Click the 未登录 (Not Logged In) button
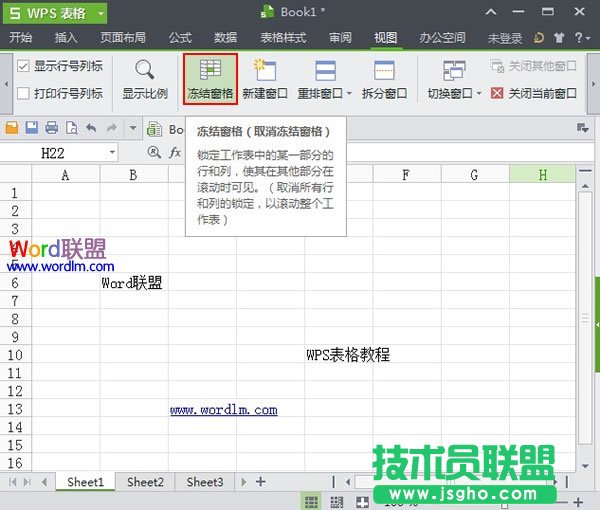600x510 pixels. (x=505, y=38)
